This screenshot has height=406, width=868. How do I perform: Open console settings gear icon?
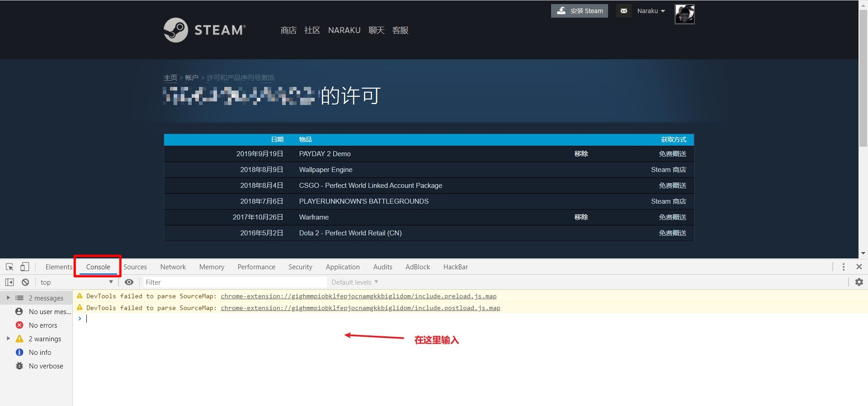(859, 282)
